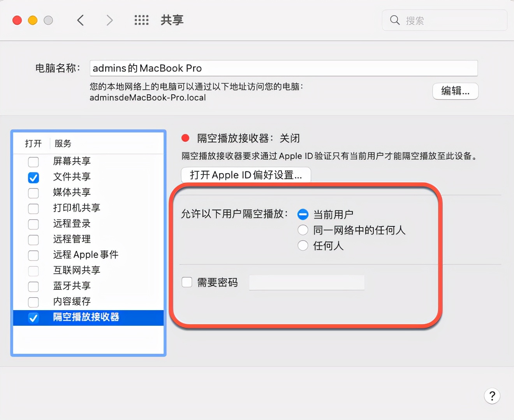This screenshot has height=420, width=514.
Task: Turn on 内容缓存 checkbox
Action: 33,302
